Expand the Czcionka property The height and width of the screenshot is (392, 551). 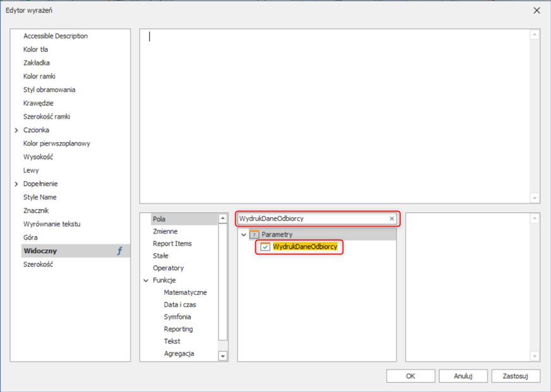point(16,130)
